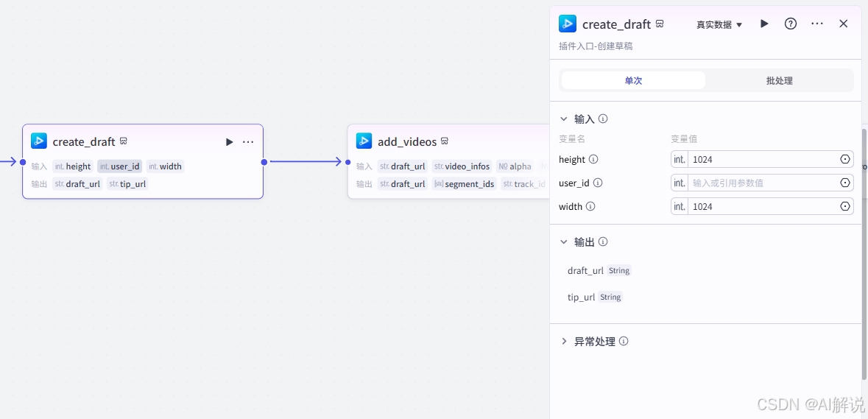This screenshot has height=419, width=868.
Task: Click the tip_url output variable in panel
Action: point(582,297)
